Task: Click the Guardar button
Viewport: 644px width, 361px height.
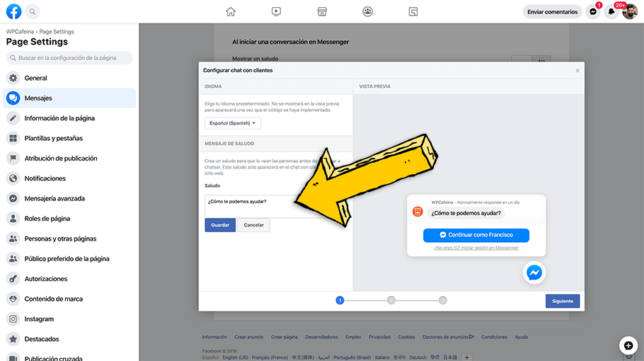Action: [220, 225]
